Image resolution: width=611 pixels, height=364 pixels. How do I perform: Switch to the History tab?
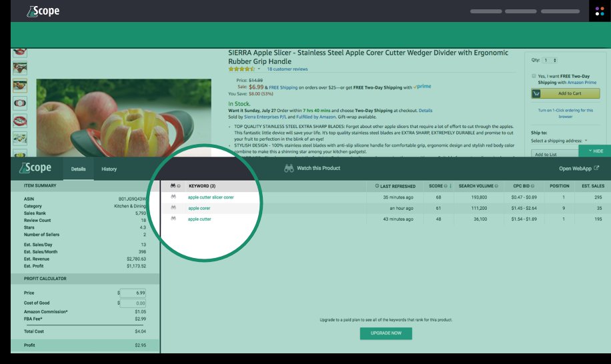(109, 169)
